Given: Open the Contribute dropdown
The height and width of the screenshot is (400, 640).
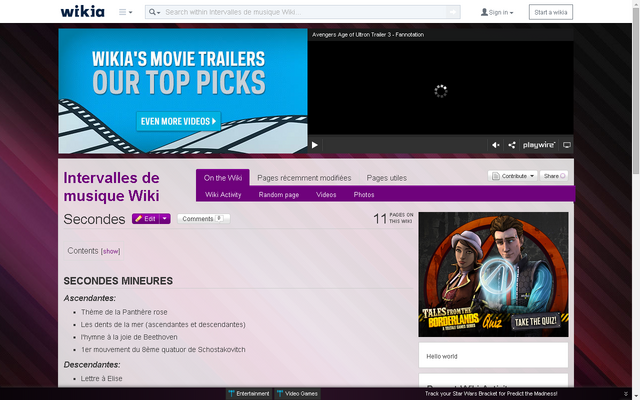Looking at the screenshot, I should point(513,176).
